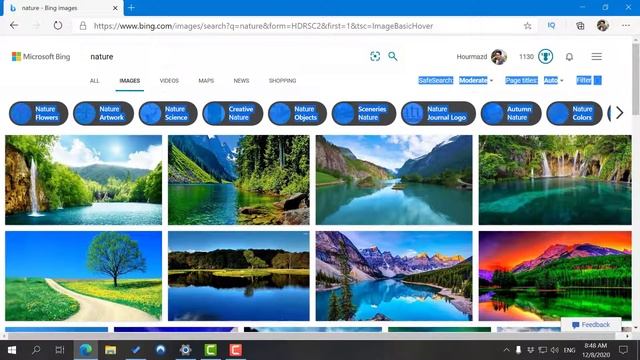Open Task View on taskbar
The width and height of the screenshot is (640, 360).
(x=60, y=350)
